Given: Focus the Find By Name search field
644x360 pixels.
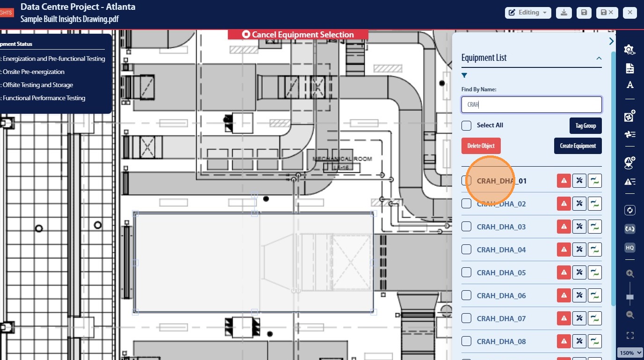Looking at the screenshot, I should 532,104.
